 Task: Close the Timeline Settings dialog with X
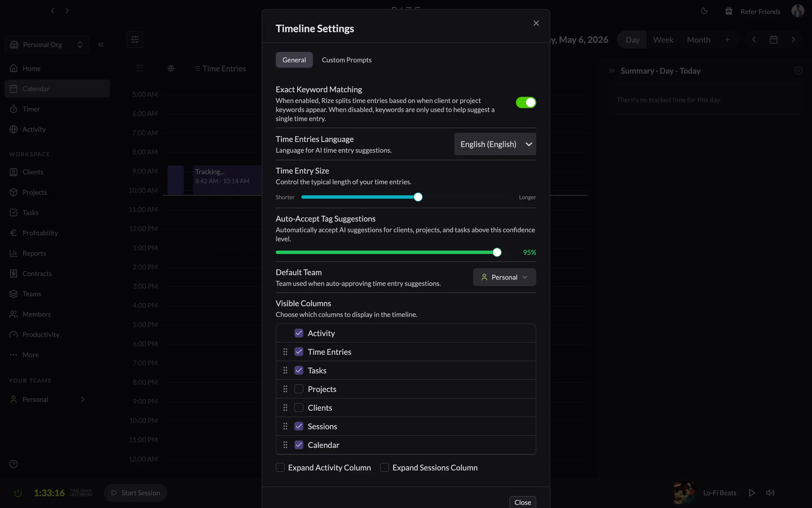(x=536, y=23)
